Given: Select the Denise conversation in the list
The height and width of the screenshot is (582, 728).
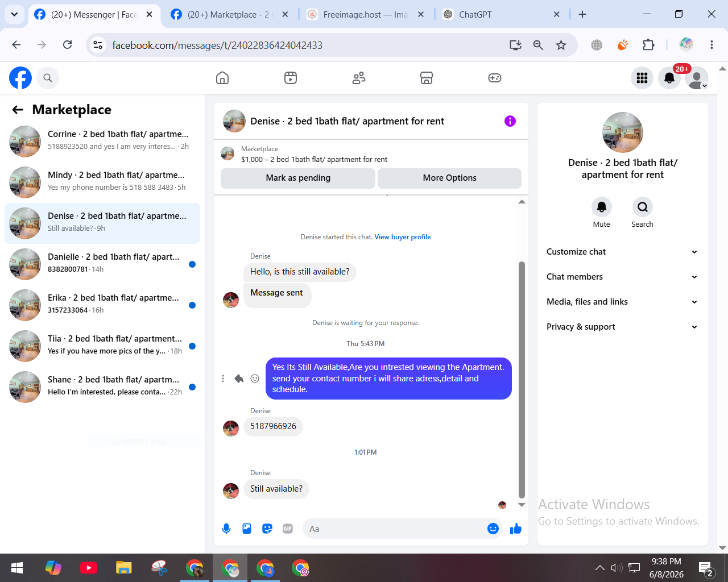Looking at the screenshot, I should click(x=102, y=223).
